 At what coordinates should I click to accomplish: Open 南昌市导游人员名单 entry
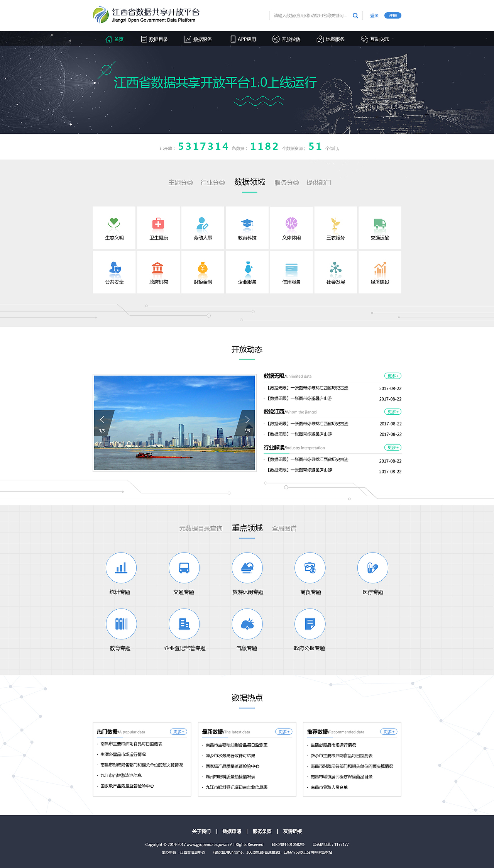pyautogui.click(x=329, y=787)
